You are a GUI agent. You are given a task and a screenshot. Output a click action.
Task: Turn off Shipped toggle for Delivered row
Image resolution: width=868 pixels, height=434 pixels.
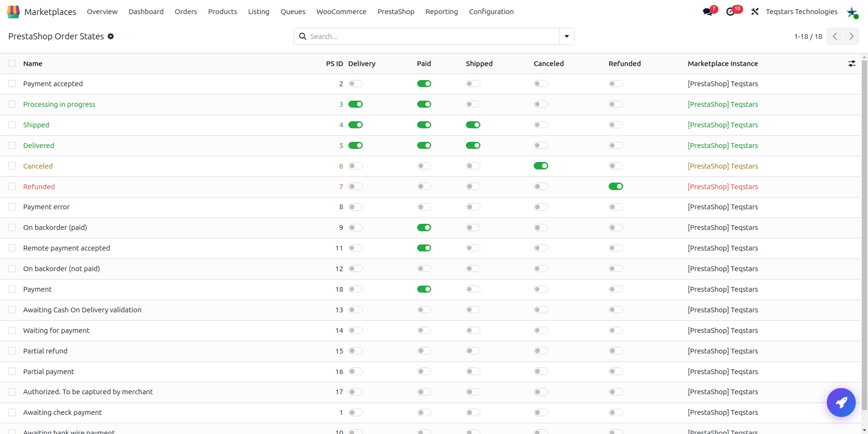[x=473, y=145]
